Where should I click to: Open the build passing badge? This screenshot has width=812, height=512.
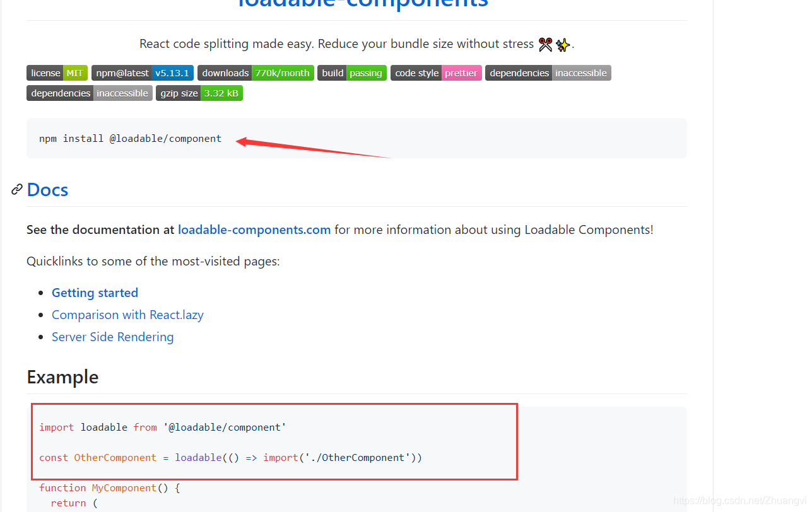tap(352, 73)
